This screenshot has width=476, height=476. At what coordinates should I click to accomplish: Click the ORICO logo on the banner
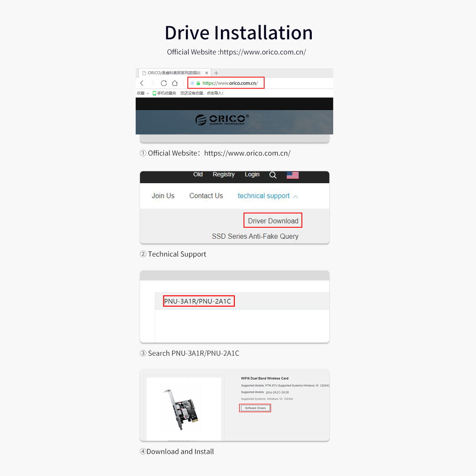coord(222,119)
